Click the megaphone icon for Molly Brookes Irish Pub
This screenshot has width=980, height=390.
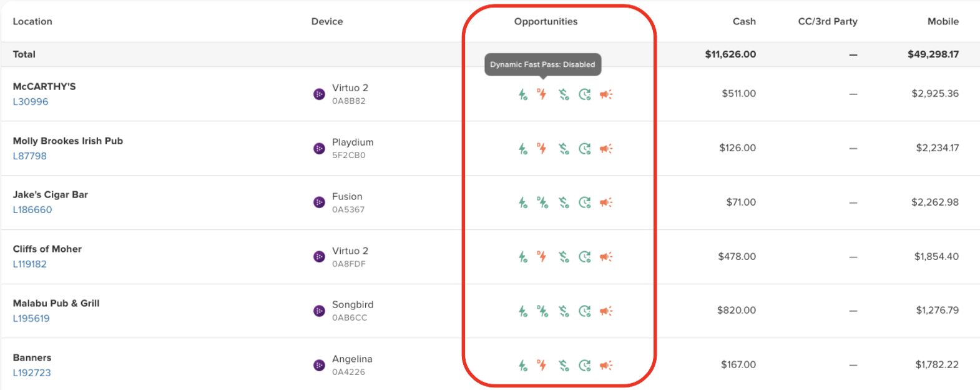(606, 149)
